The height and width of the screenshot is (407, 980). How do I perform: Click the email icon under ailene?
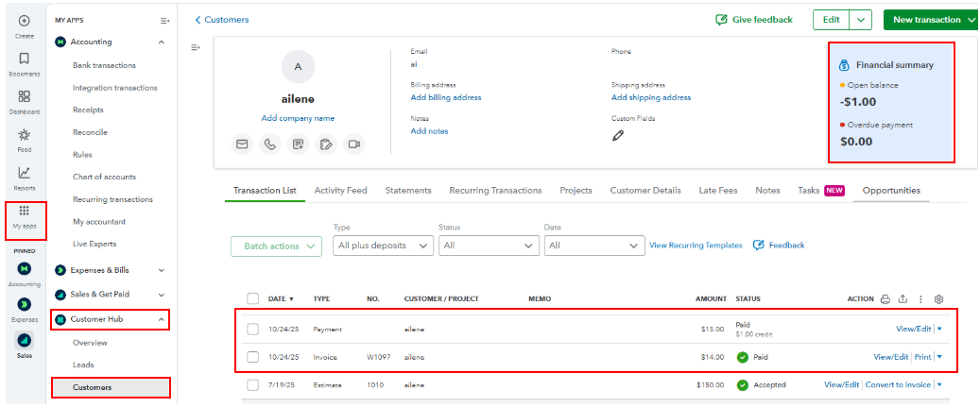point(242,144)
